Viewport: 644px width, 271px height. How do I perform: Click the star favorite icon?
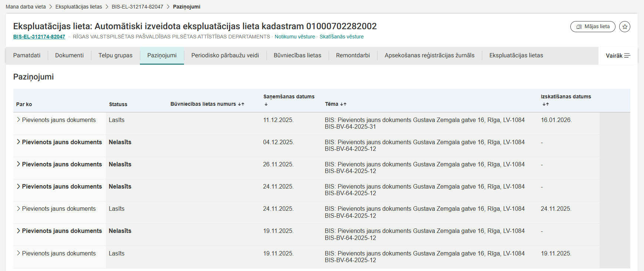pos(625,27)
